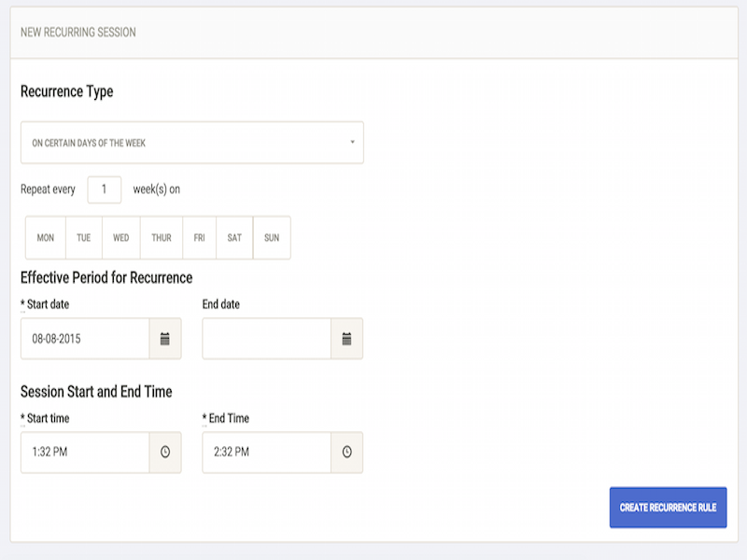The width and height of the screenshot is (747, 560).
Task: Focus the Repeat every weeks number field
Action: click(x=105, y=189)
